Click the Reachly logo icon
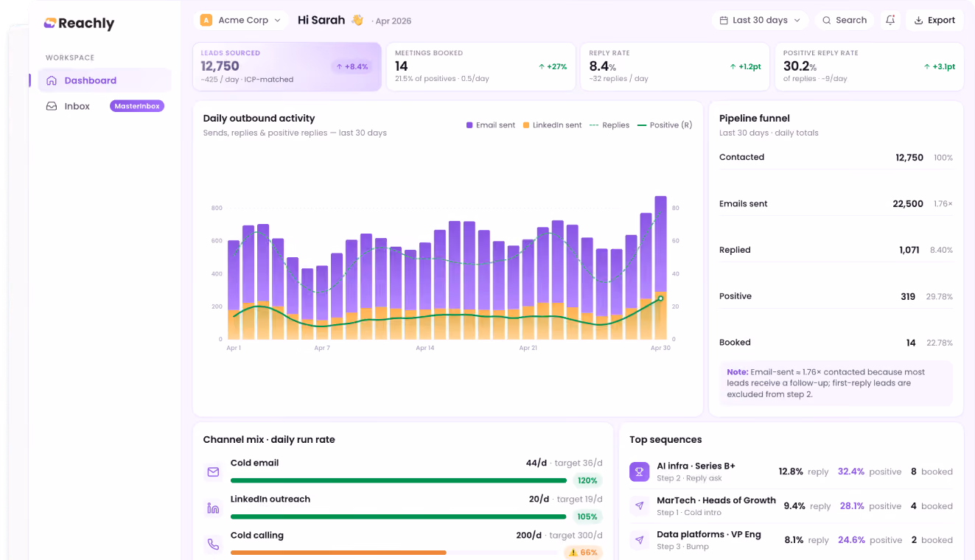 pos(50,23)
